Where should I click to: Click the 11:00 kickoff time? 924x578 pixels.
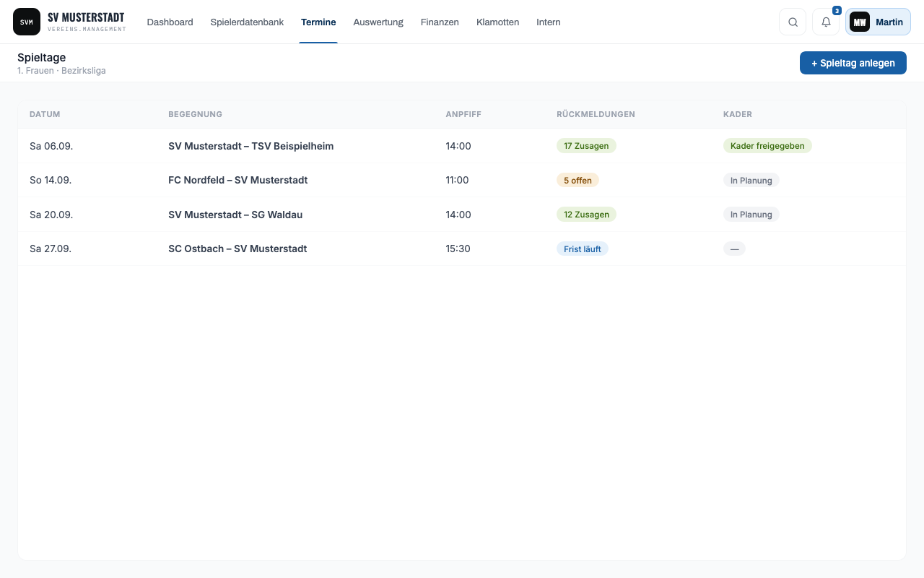tap(457, 180)
